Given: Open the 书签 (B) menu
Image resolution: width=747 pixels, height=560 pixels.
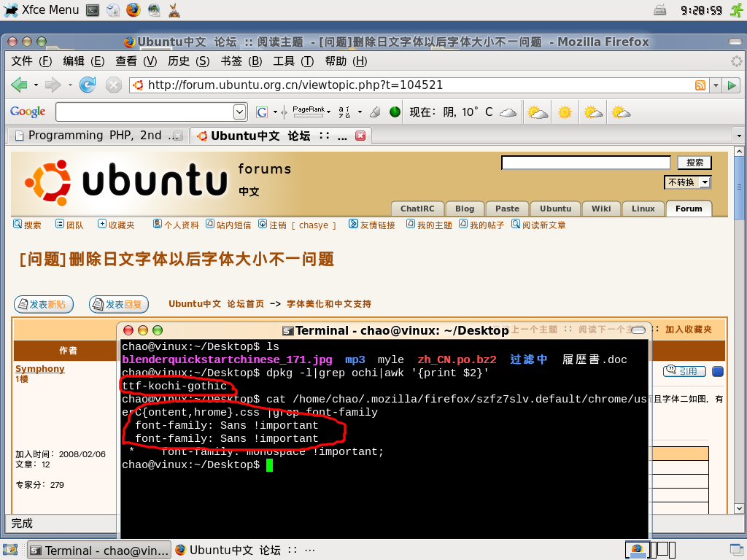Looking at the screenshot, I should pos(241,61).
